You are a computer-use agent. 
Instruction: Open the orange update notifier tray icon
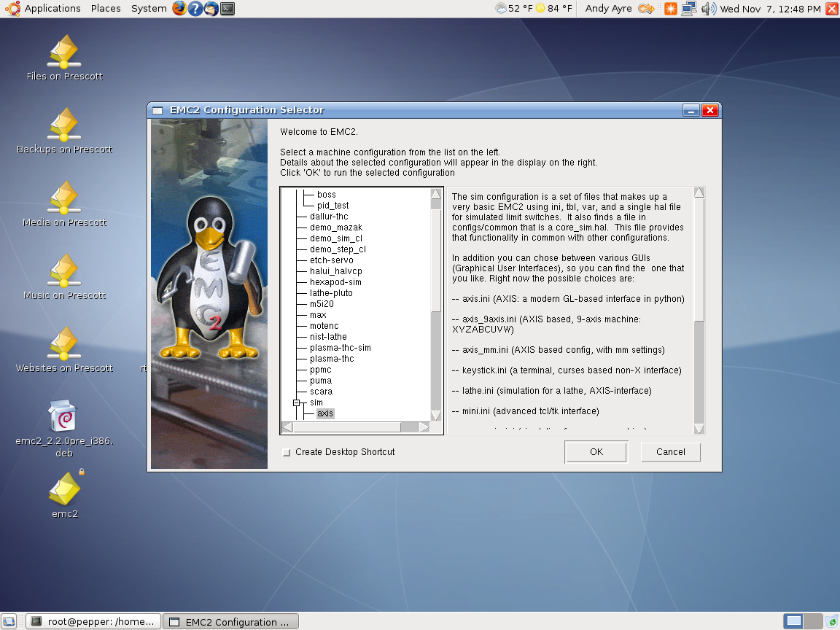pos(671,9)
